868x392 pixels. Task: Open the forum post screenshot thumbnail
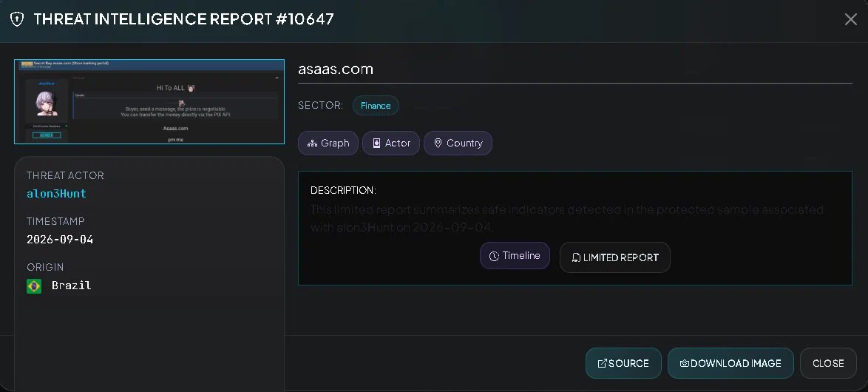pyautogui.click(x=149, y=101)
